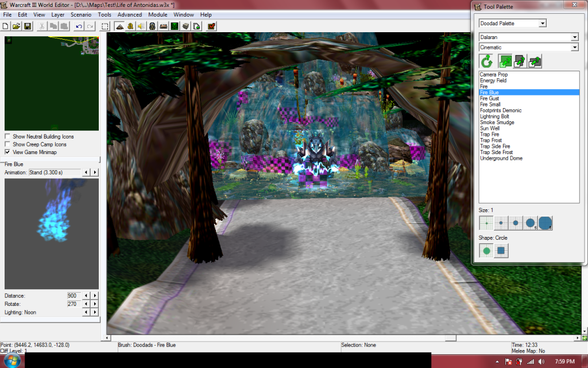
Task: Save the map using floppy icon
Action: click(28, 26)
